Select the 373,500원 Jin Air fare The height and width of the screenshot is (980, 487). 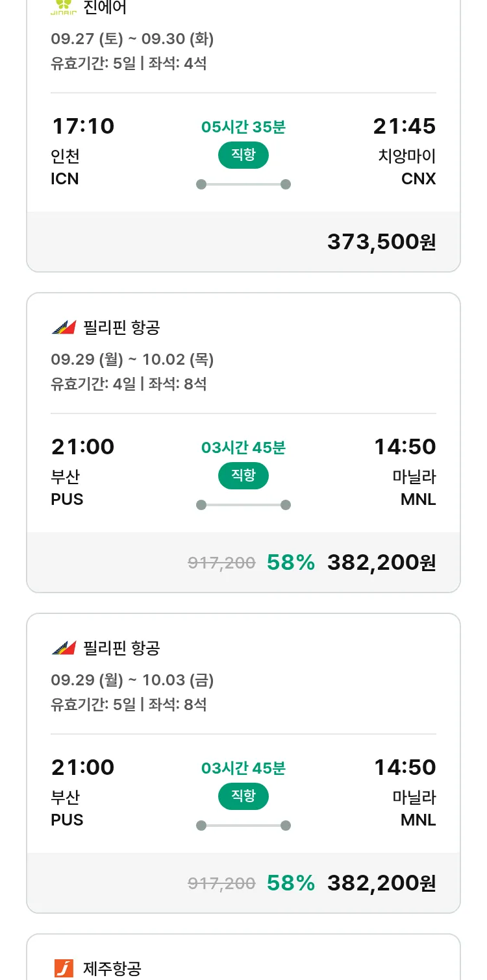click(381, 242)
